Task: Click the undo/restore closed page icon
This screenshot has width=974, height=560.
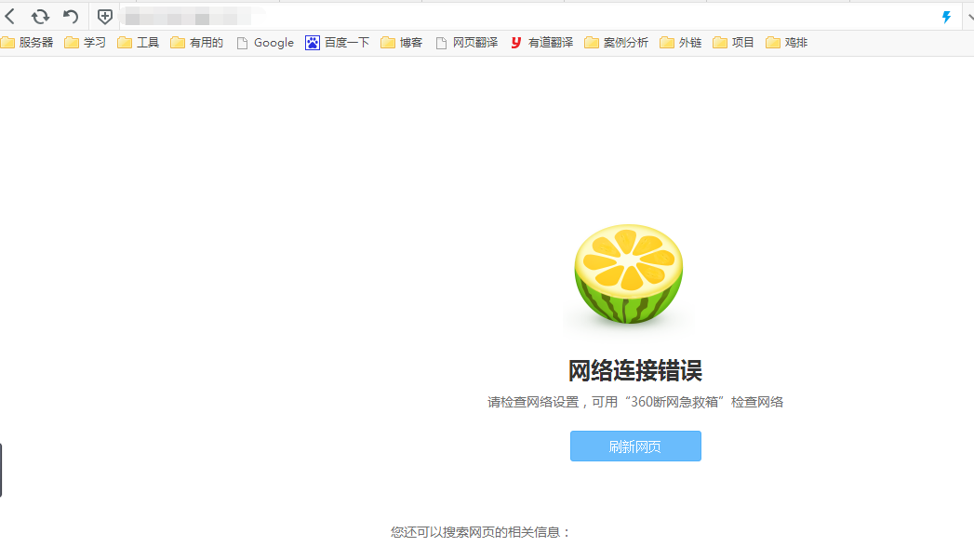Action: coord(71,17)
